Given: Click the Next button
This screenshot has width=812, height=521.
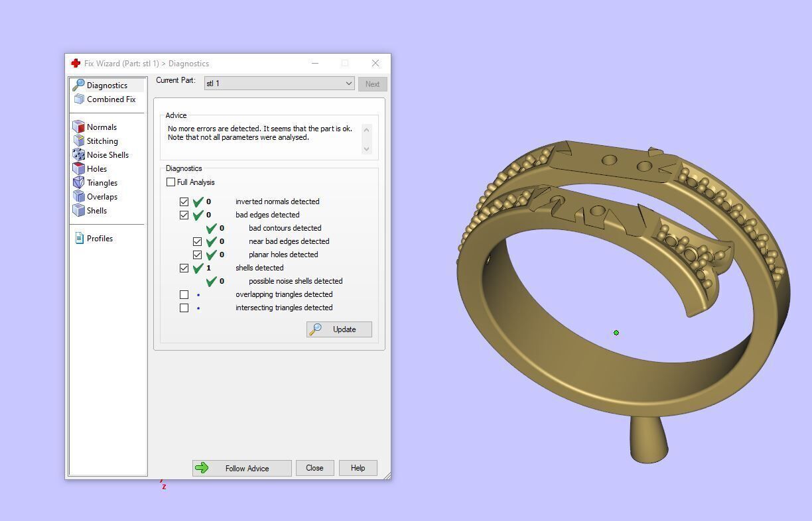Looking at the screenshot, I should (372, 84).
